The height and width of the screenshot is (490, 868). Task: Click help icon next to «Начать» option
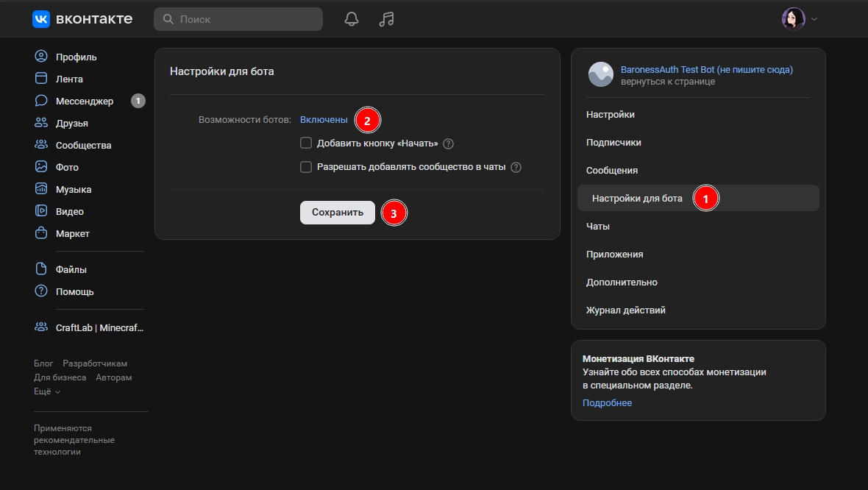(449, 143)
